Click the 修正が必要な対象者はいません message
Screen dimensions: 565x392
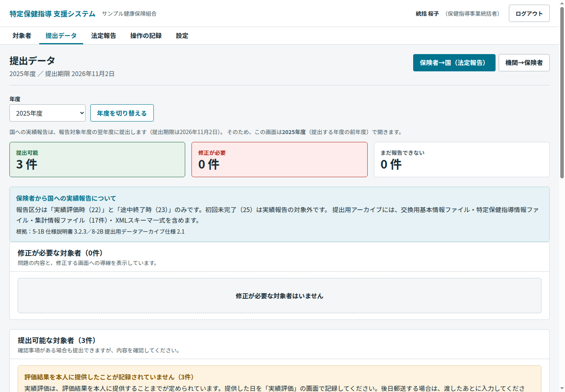(279, 296)
